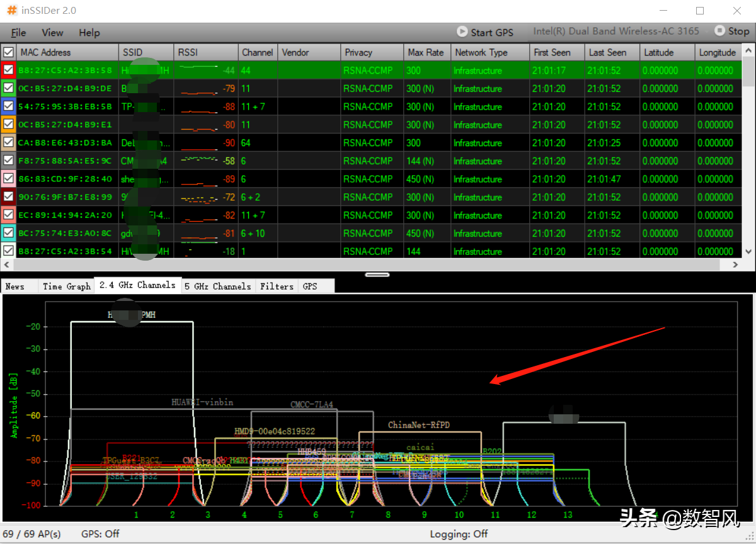This screenshot has width=756, height=544.
Task: Click the table's vertical scrollbar down arrow
Action: pos(749,252)
